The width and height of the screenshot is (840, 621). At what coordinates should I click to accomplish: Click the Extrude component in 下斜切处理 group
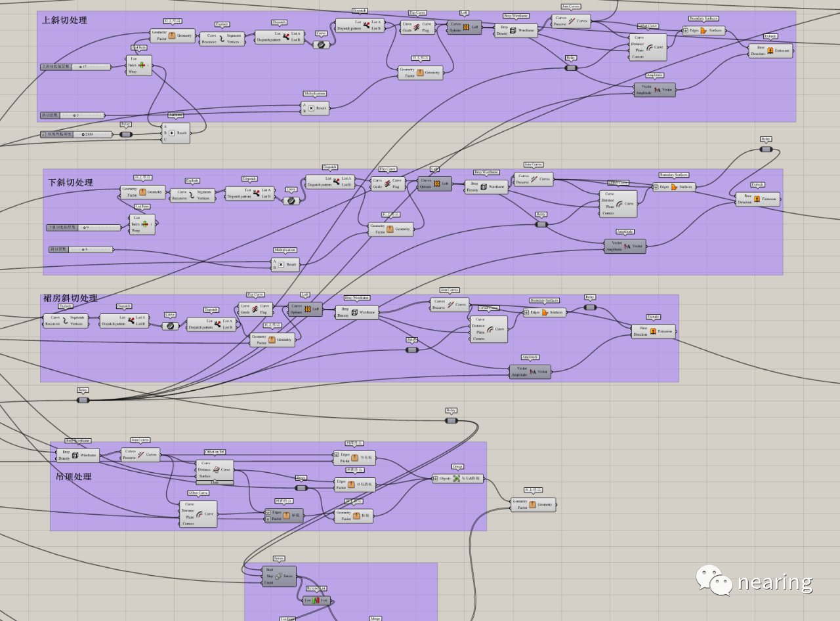[x=757, y=199]
